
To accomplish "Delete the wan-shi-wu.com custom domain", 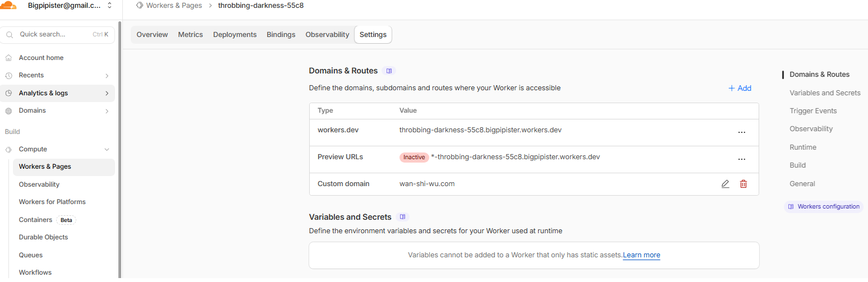I will tap(743, 184).
